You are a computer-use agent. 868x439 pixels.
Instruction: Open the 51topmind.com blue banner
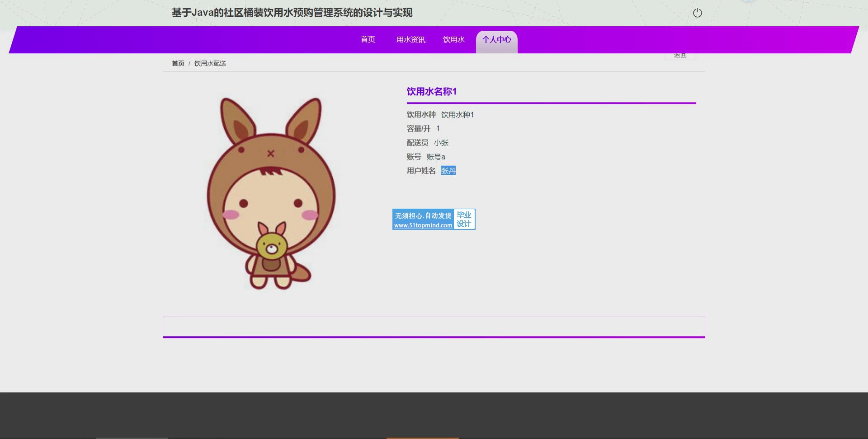[x=423, y=219]
